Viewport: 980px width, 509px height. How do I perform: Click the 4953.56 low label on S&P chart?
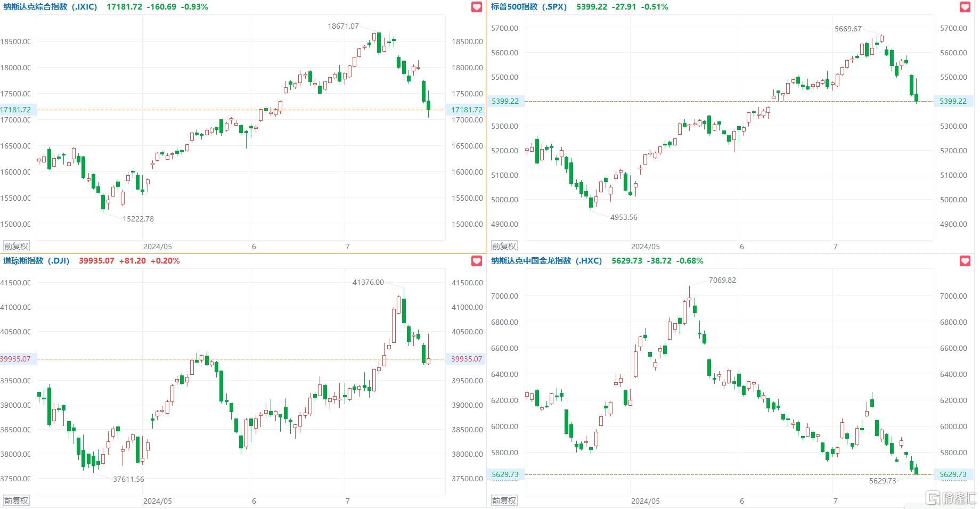(624, 217)
